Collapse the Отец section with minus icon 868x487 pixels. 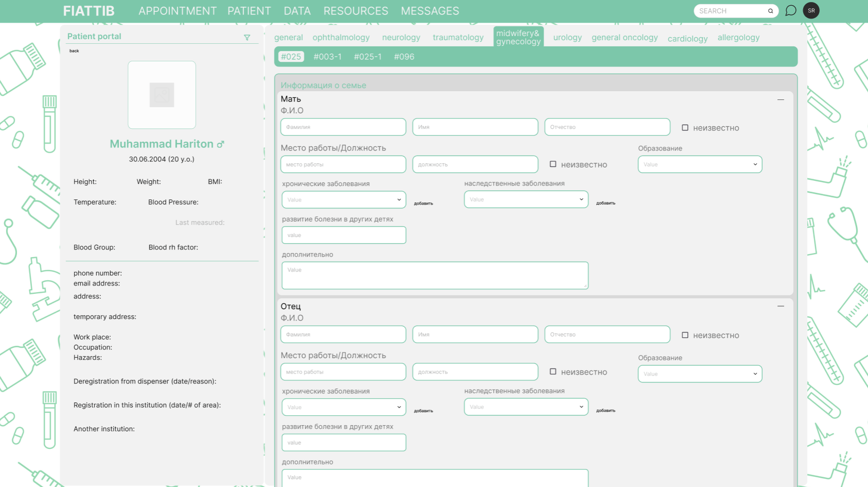coord(780,306)
